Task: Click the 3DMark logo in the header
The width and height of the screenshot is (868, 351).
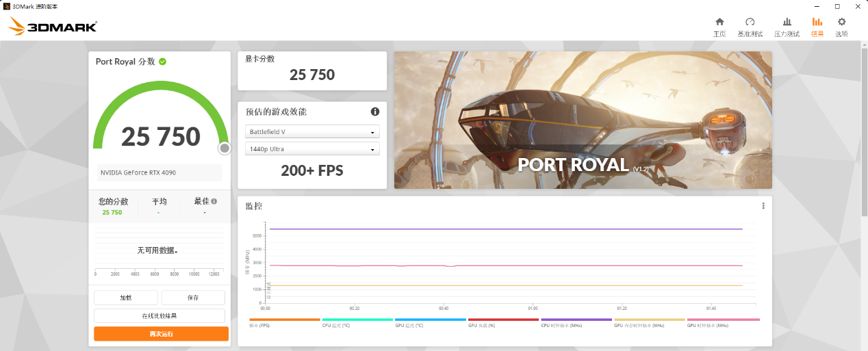Action: 53,27
